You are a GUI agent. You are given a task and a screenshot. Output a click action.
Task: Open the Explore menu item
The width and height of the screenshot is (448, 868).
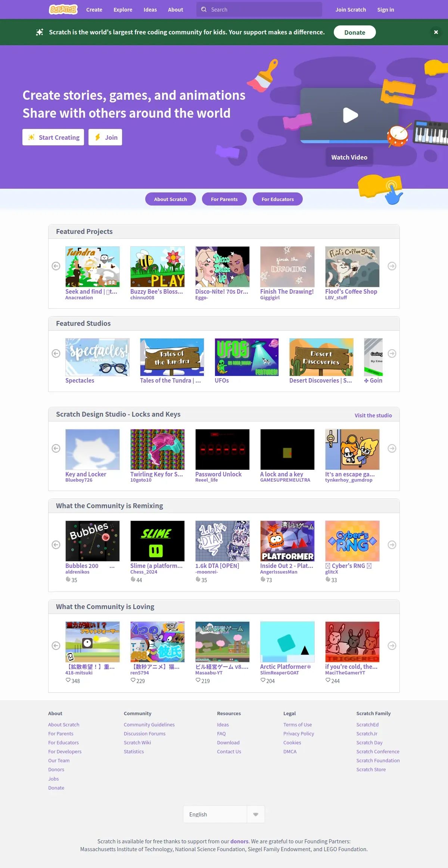123,10
